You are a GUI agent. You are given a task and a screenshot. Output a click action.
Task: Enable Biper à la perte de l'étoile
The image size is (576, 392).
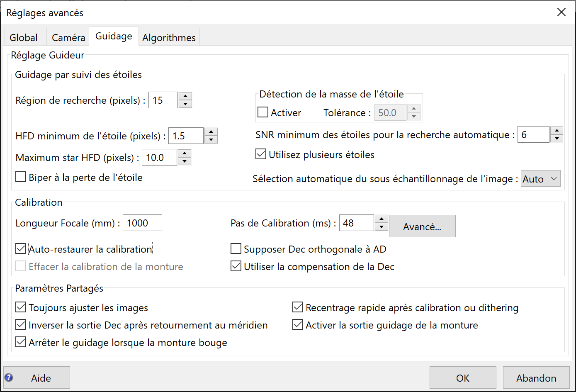21,178
